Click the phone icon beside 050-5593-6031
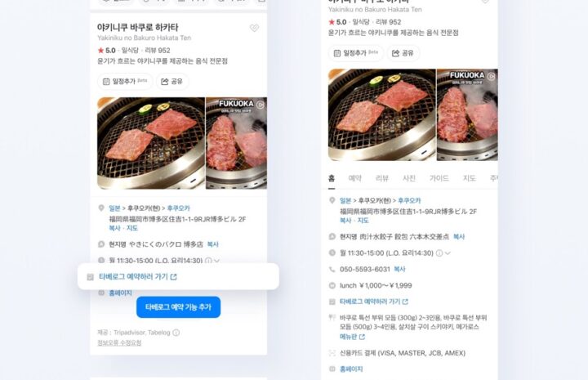 click(332, 270)
